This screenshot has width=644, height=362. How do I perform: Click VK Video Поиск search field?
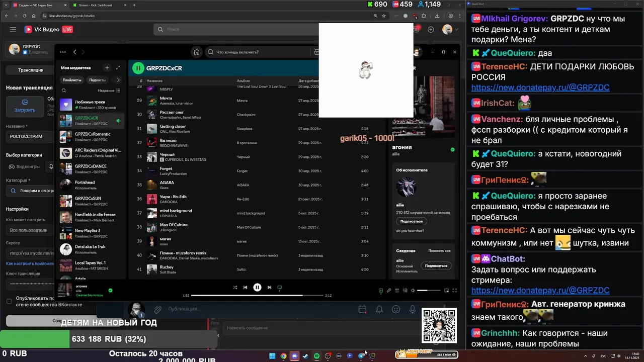pos(236,30)
